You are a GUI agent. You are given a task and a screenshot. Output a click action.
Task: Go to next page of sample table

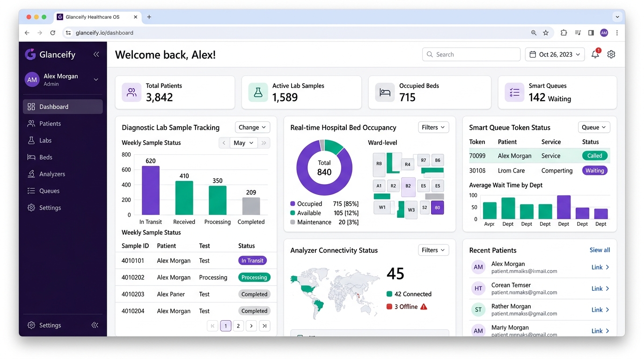pos(251,326)
